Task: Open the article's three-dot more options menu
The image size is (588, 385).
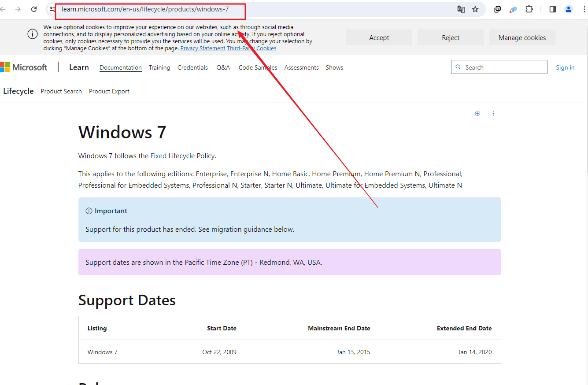Action: point(493,114)
